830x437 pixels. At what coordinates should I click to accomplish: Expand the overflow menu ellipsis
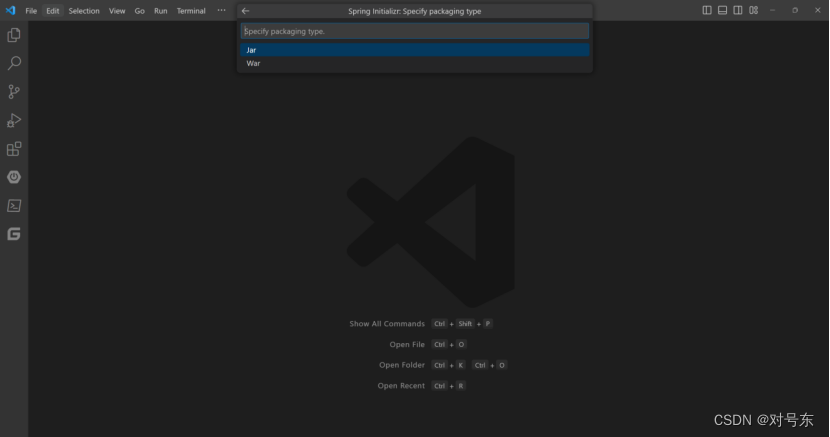(x=221, y=11)
